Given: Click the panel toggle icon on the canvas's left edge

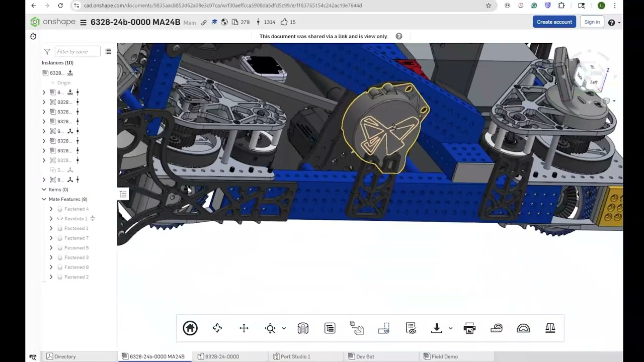Looking at the screenshot, I should (x=123, y=194).
